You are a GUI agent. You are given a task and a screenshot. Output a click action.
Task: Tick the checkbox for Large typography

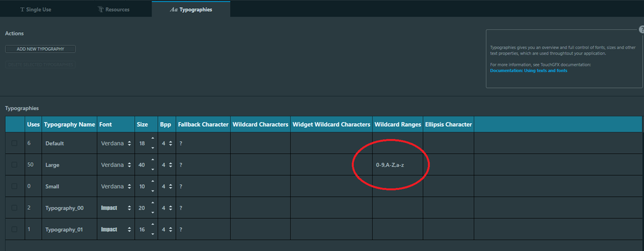coord(14,165)
